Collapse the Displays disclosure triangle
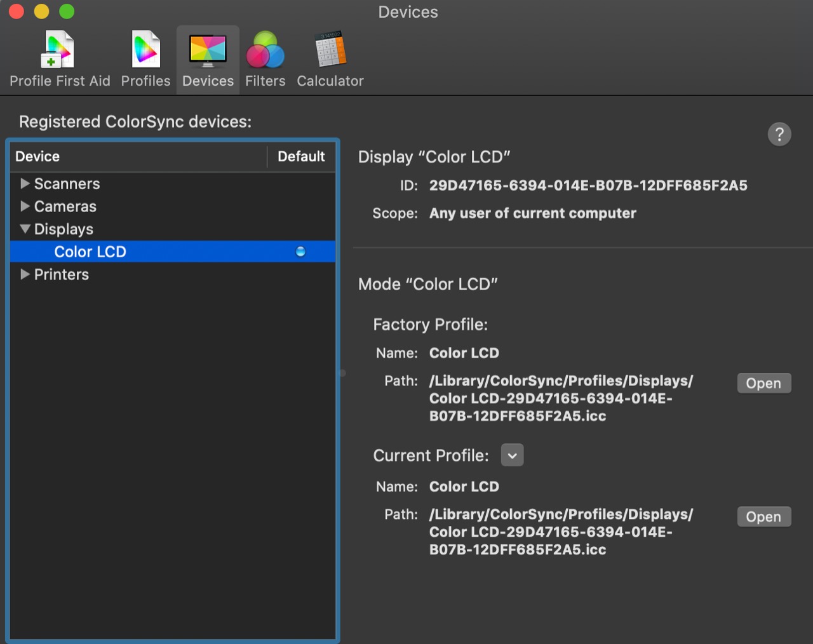Image resolution: width=813 pixels, height=644 pixels. 25,229
